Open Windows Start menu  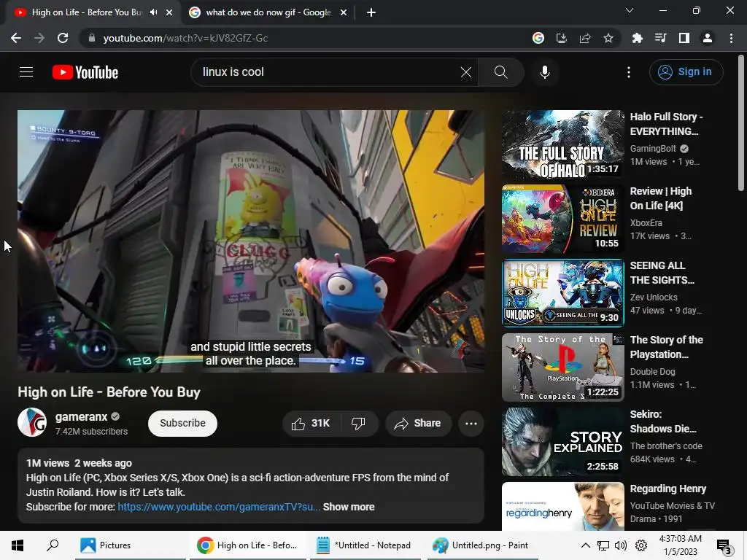click(18, 545)
